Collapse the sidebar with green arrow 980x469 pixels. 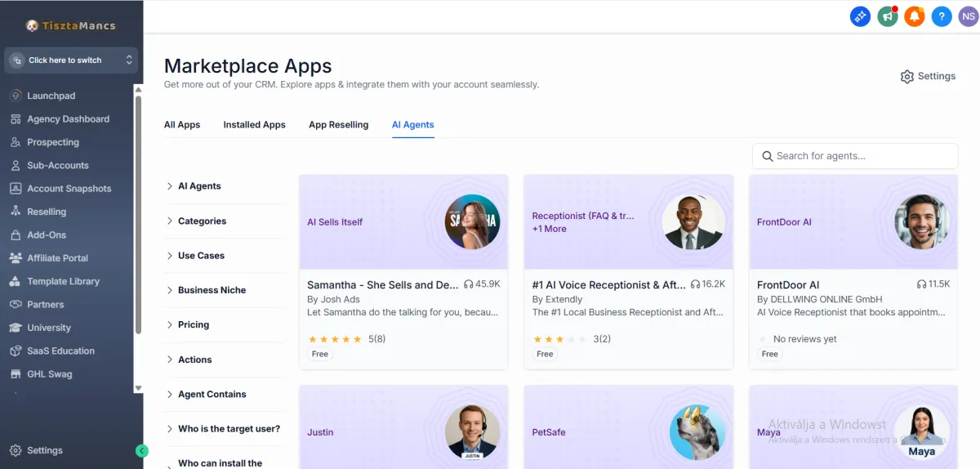click(x=142, y=450)
